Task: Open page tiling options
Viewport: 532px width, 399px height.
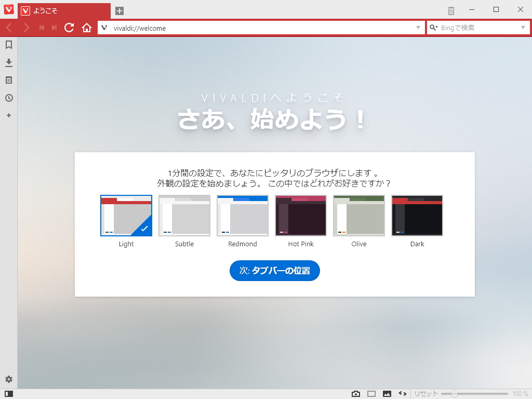Action: pyautogui.click(x=371, y=393)
